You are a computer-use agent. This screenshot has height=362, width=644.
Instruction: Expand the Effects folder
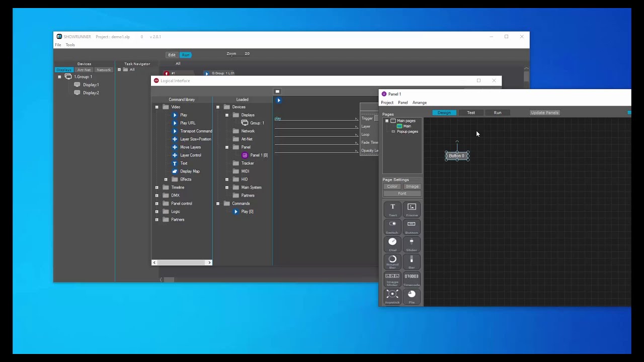click(166, 179)
